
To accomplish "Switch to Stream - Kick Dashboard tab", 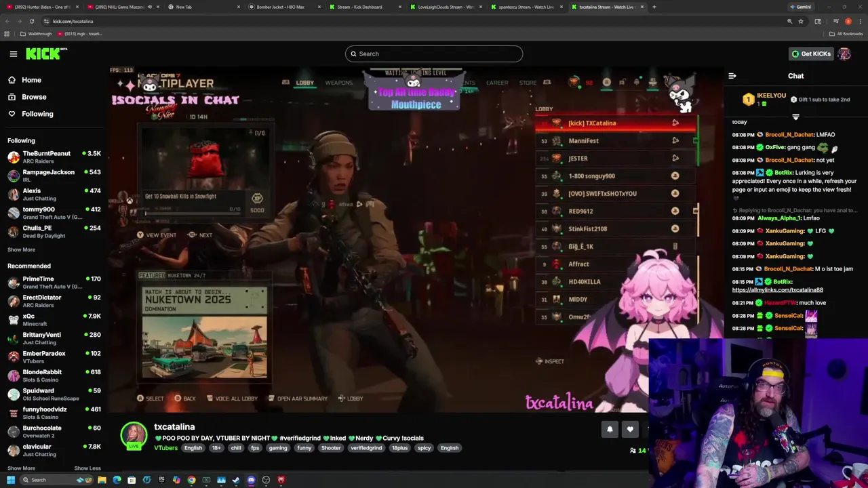I will [x=363, y=7].
